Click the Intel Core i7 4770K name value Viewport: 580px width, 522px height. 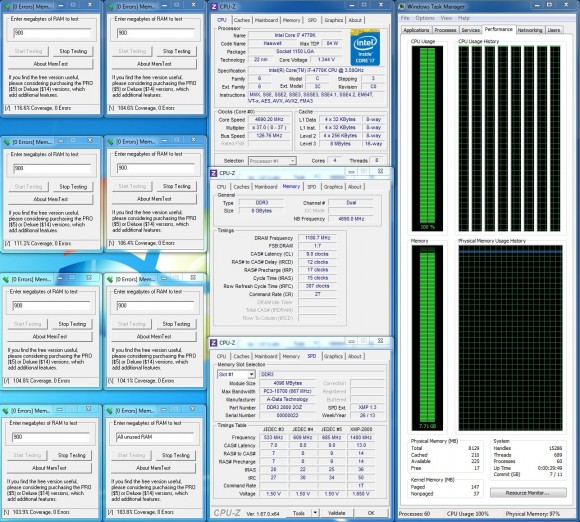(x=295, y=35)
